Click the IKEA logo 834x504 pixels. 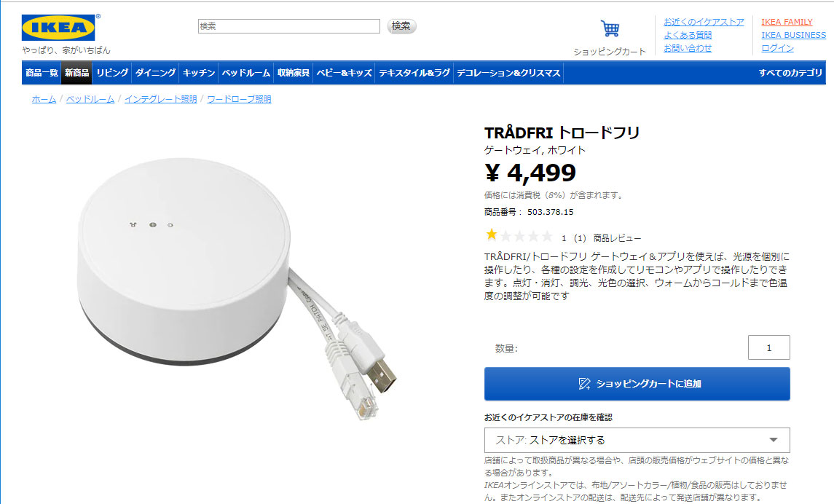point(58,28)
